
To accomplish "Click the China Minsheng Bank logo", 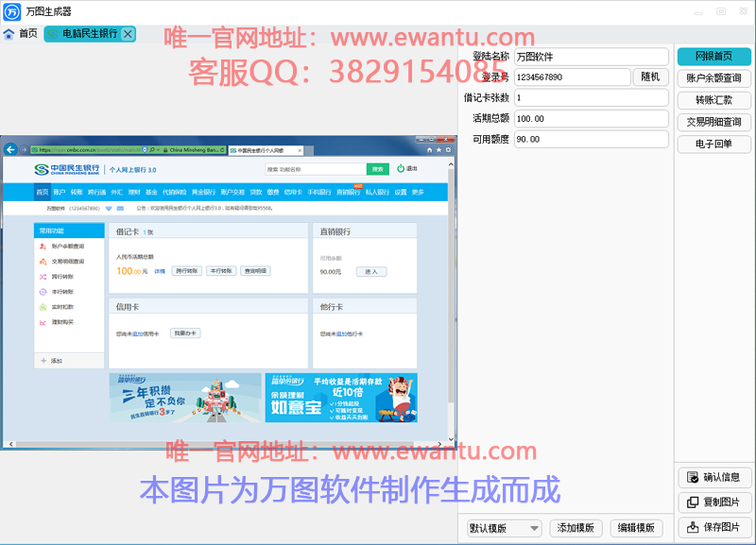I will pos(67,169).
